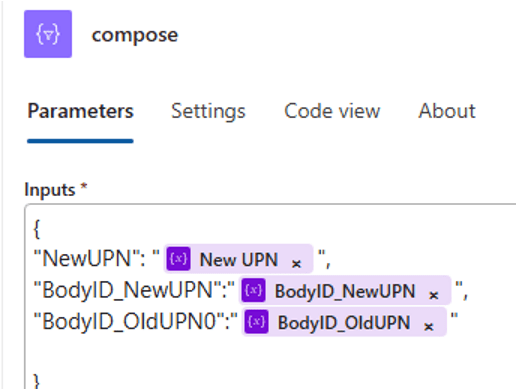Click the BodyID_OldUPN variable icon
This screenshot has height=389, width=516.
click(256, 322)
